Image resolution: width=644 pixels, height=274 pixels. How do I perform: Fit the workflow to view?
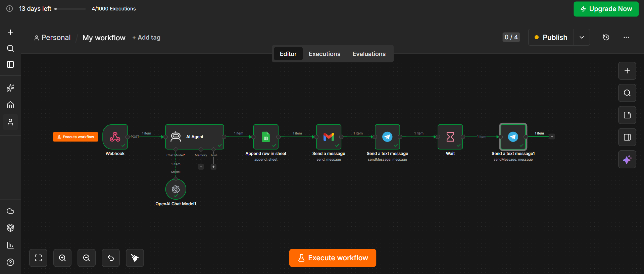pyautogui.click(x=38, y=258)
